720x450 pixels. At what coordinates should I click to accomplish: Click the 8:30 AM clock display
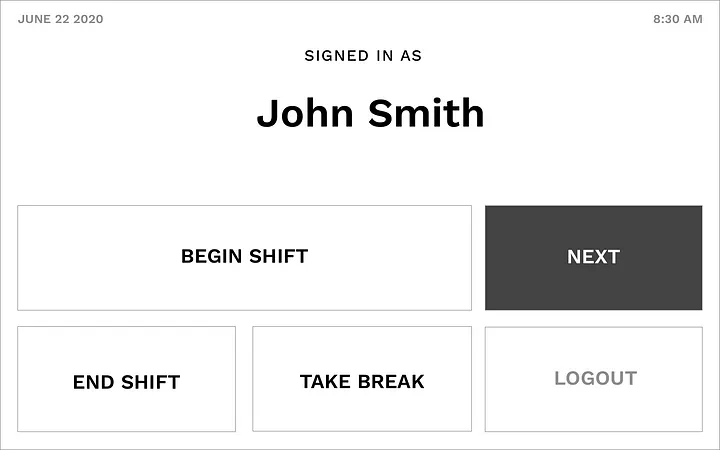coord(677,19)
